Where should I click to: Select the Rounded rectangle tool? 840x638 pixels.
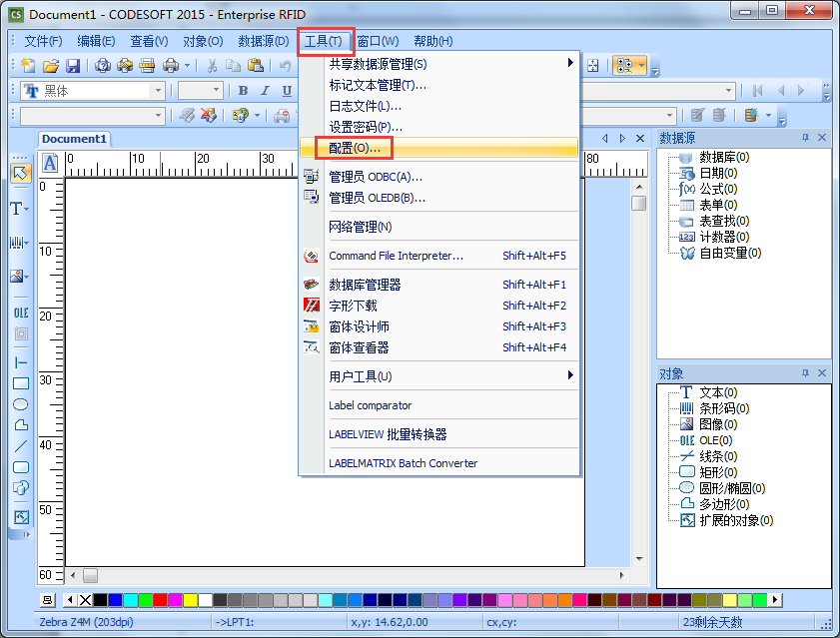pos(21,467)
